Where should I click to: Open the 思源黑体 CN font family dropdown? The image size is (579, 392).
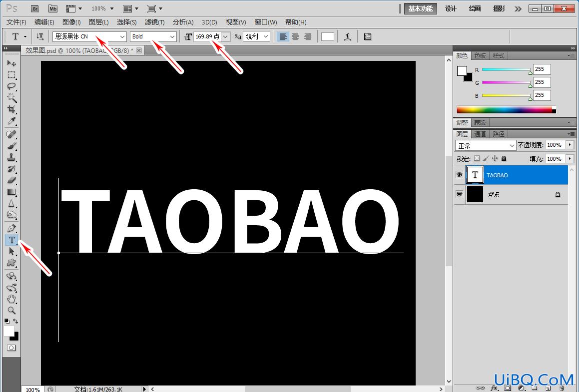(x=122, y=36)
